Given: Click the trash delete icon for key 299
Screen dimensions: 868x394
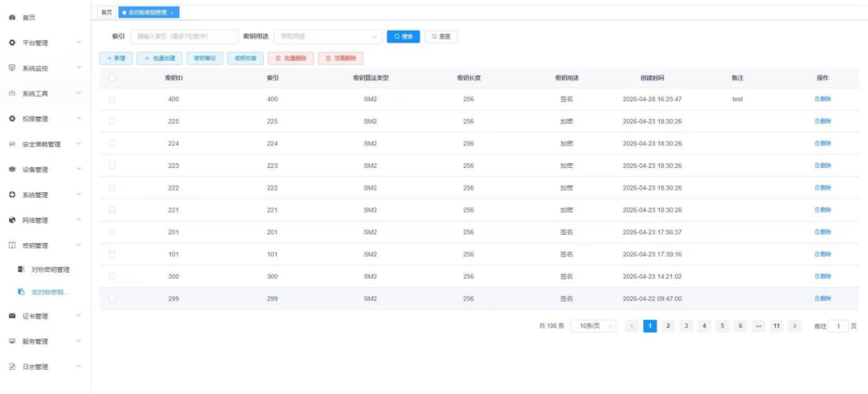Looking at the screenshot, I should (817, 298).
